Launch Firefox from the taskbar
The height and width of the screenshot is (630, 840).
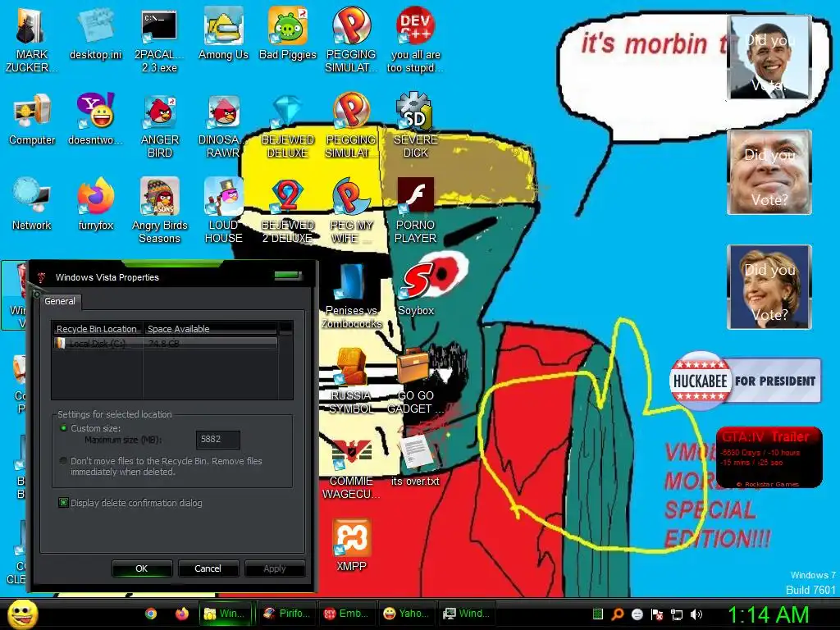181,614
